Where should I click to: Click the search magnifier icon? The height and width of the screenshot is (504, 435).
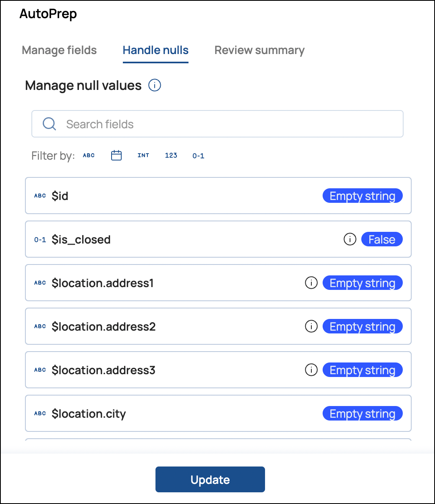[49, 124]
